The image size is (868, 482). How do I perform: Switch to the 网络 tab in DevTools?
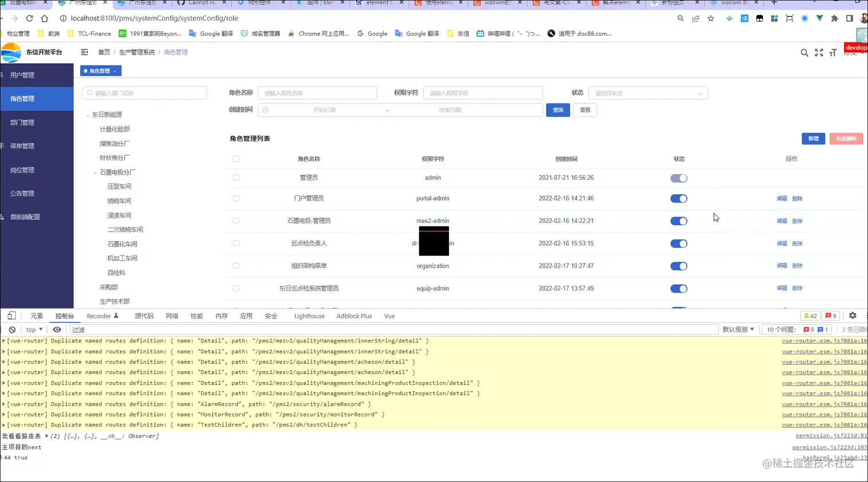[x=172, y=315]
